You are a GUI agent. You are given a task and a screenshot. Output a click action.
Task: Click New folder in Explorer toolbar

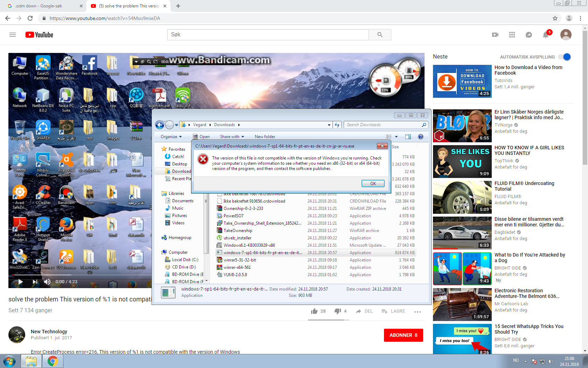tap(265, 137)
